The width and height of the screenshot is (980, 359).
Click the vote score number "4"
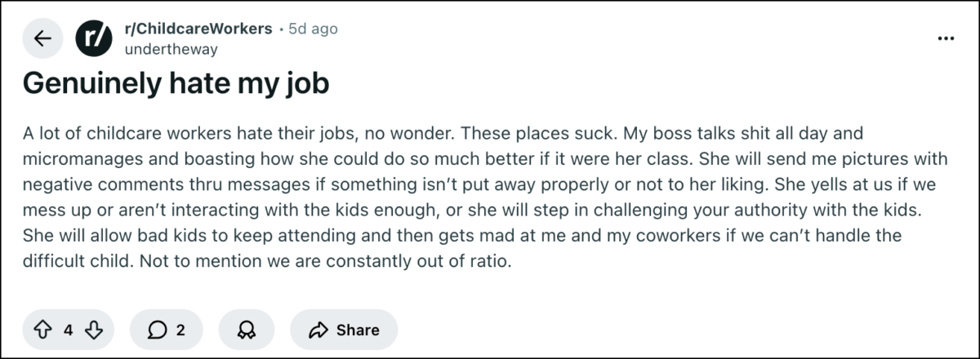coord(69,330)
